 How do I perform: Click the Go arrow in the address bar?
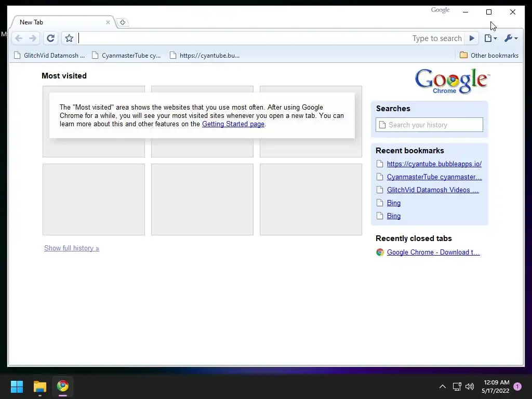click(472, 38)
